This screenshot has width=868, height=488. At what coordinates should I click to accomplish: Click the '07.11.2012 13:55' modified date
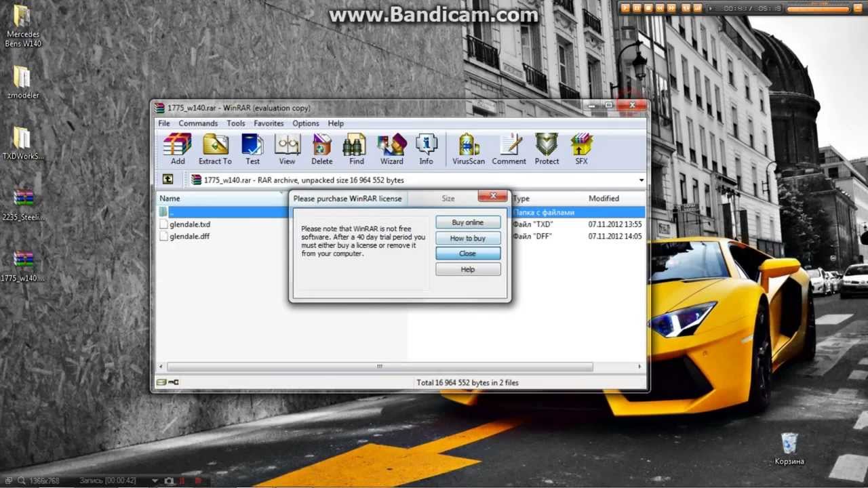pos(615,224)
